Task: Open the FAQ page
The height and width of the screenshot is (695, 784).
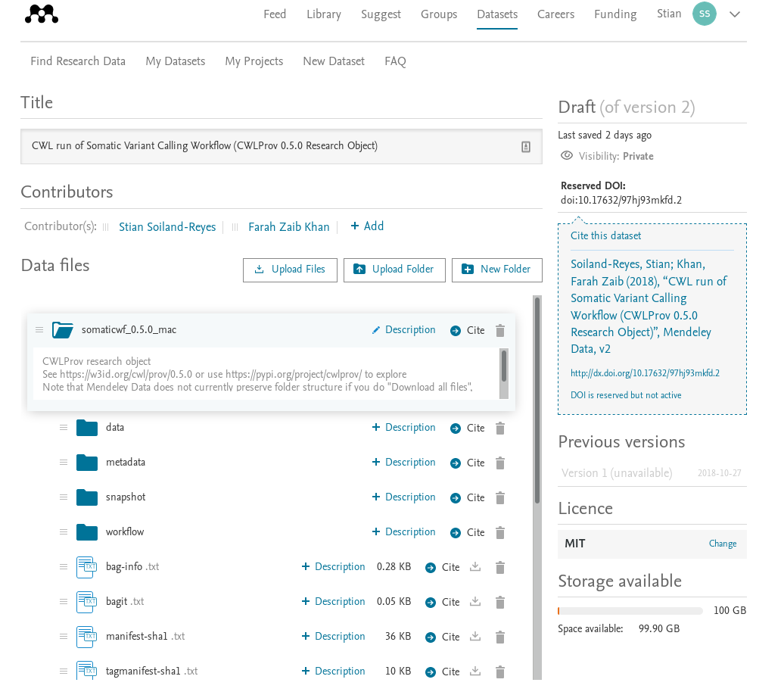Action: (395, 61)
